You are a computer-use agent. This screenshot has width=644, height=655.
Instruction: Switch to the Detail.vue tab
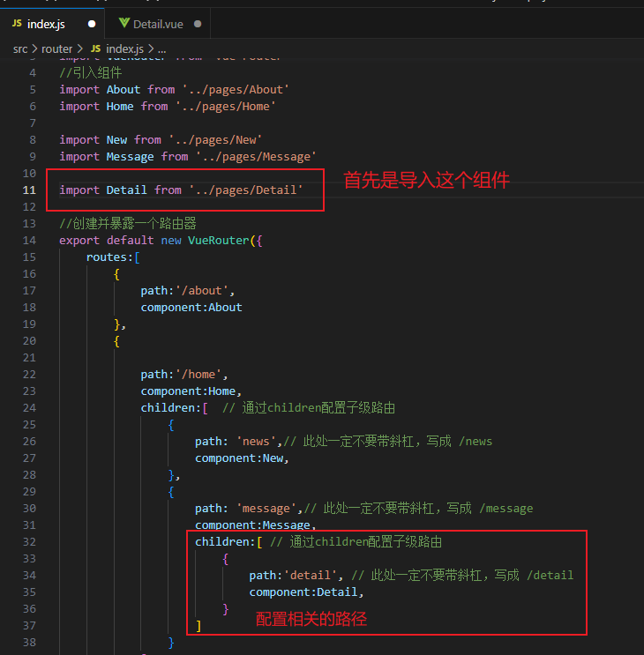(158, 24)
